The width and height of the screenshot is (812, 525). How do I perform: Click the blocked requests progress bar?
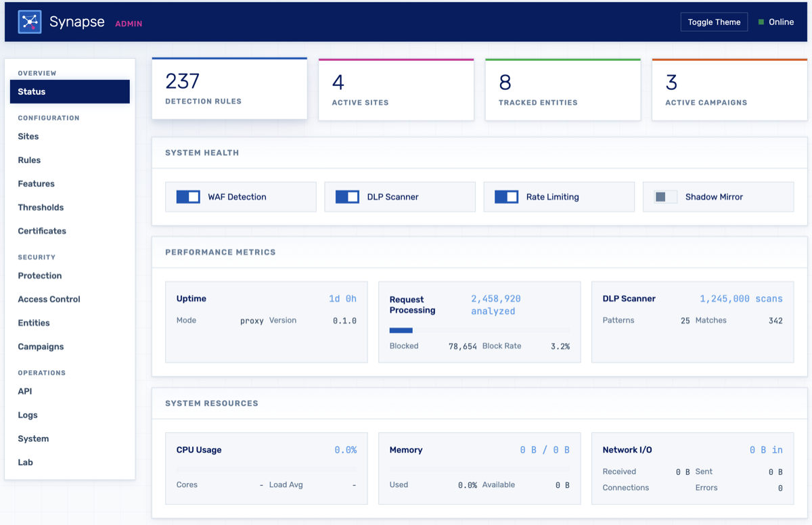coord(479,330)
